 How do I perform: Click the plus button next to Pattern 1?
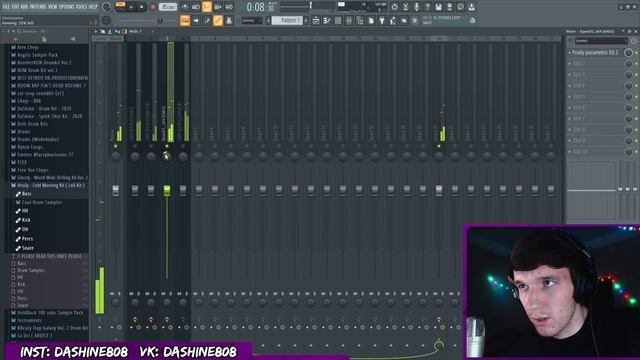pos(306,20)
